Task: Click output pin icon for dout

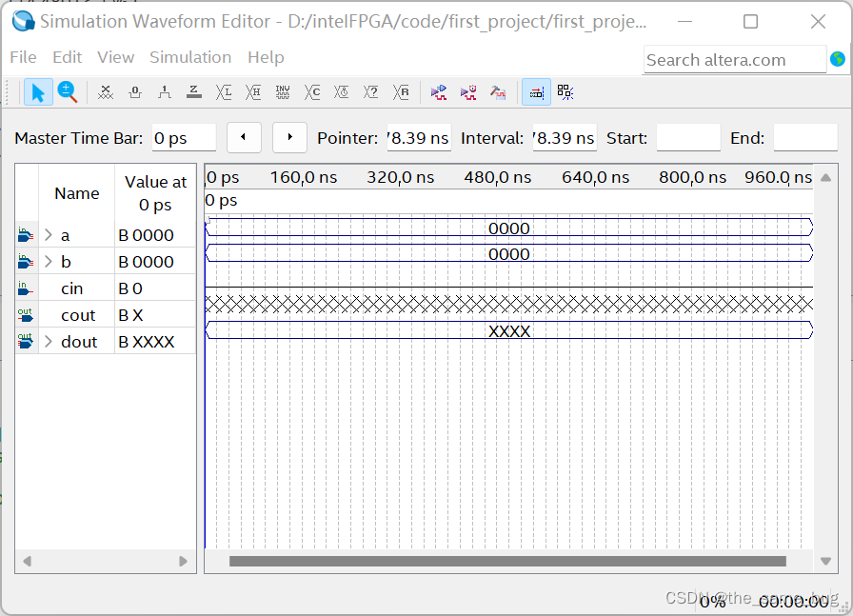Action: [x=25, y=341]
